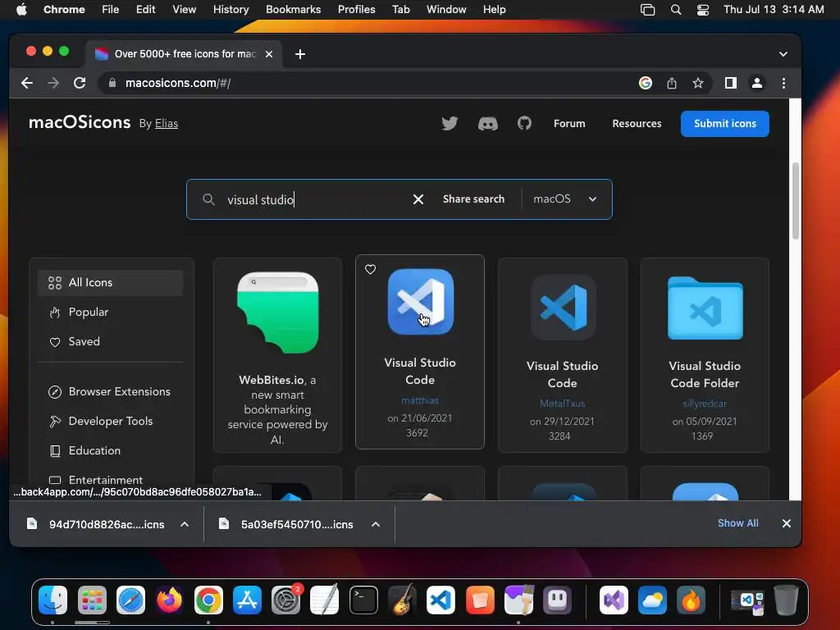Expand the tab search chevron
Screen dimensions: 840x630
[783, 54]
